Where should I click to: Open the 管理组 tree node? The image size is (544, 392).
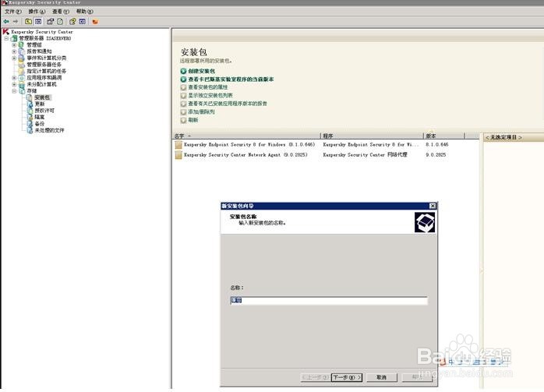[x=34, y=44]
